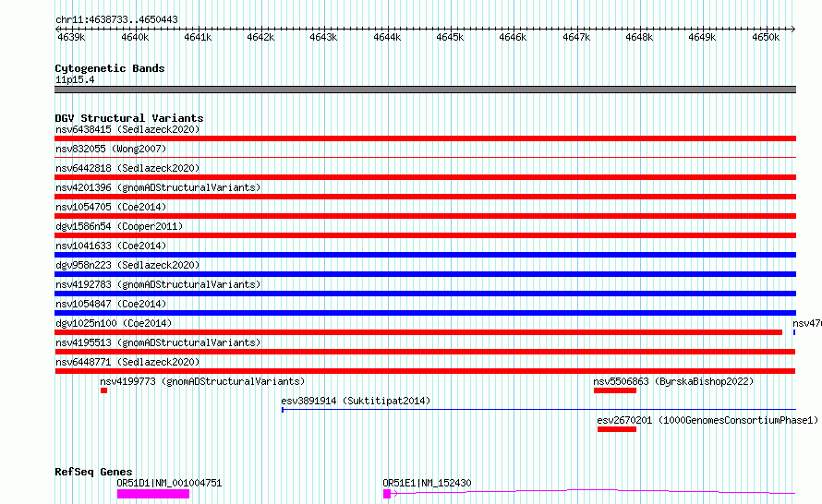Viewport: 822px width, 504px height.
Task: Select the magenta OR51E1 exon box
Action: tap(387, 494)
